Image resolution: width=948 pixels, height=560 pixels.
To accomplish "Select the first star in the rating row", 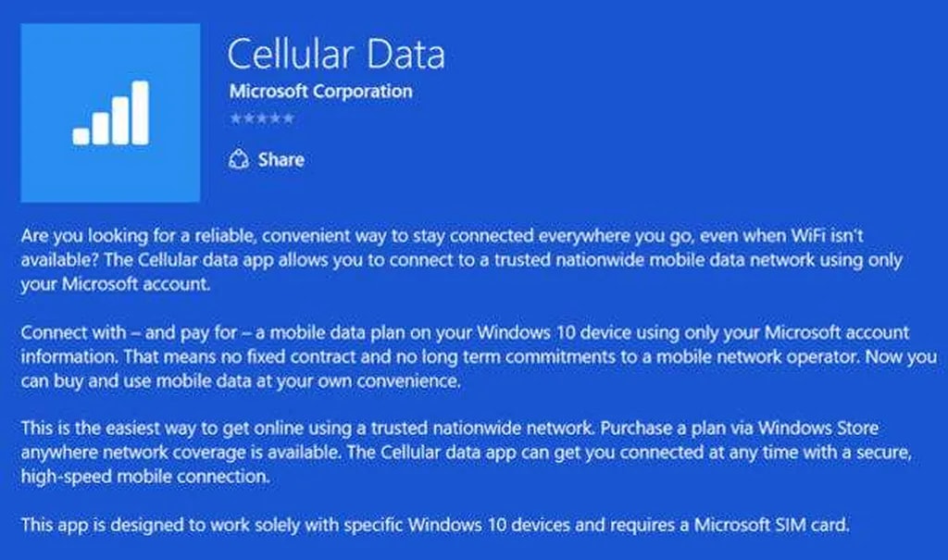I will click(234, 118).
